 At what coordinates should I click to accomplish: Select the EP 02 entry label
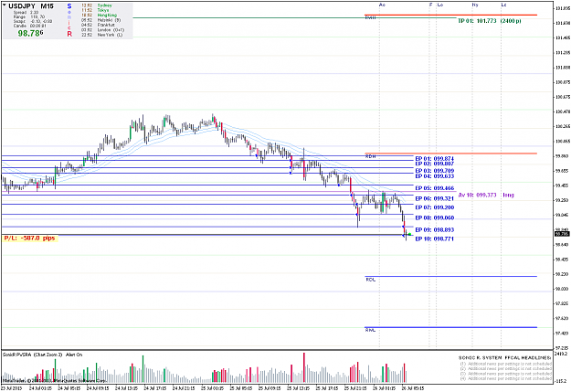point(435,164)
